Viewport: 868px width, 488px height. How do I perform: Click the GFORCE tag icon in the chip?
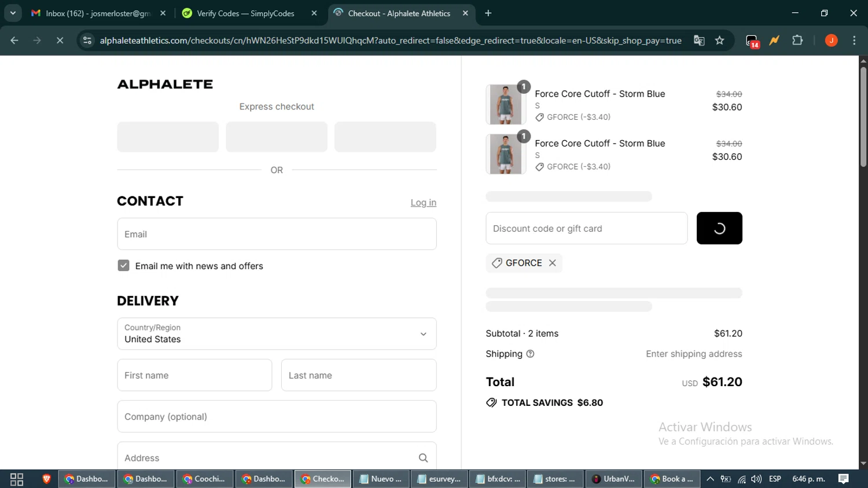496,263
